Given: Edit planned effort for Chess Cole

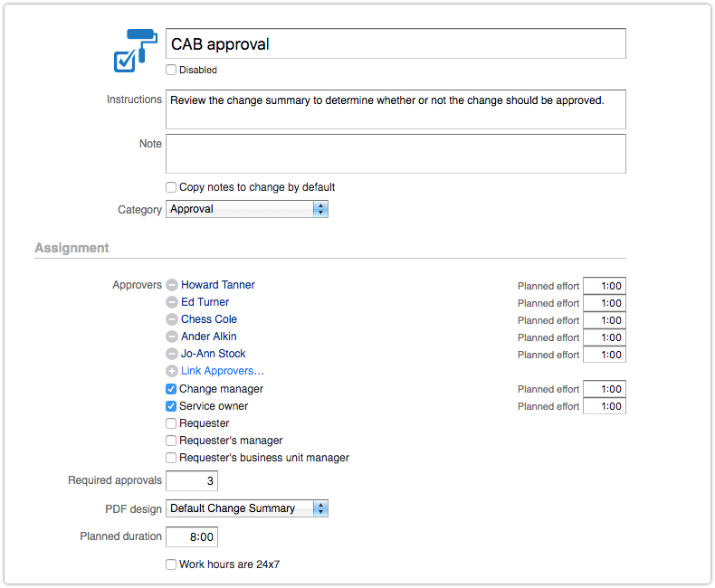Looking at the screenshot, I should tap(605, 320).
